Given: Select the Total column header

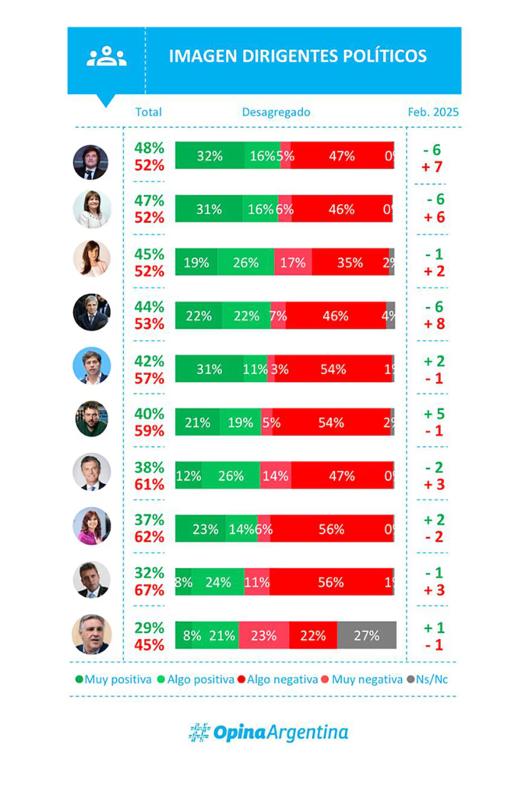Looking at the screenshot, I should click(149, 112).
